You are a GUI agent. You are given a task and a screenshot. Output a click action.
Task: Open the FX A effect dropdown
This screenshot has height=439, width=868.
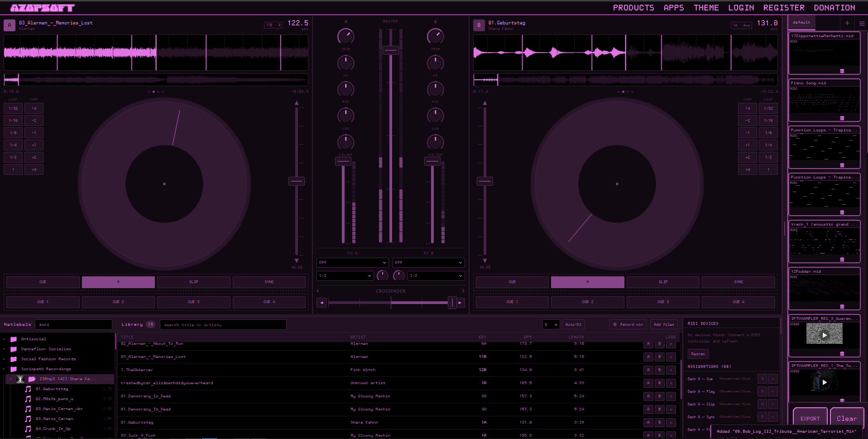click(352, 262)
